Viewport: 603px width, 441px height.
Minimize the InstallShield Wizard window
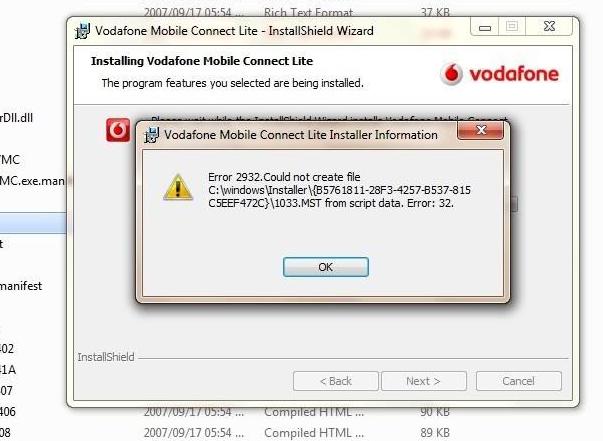coord(485,27)
